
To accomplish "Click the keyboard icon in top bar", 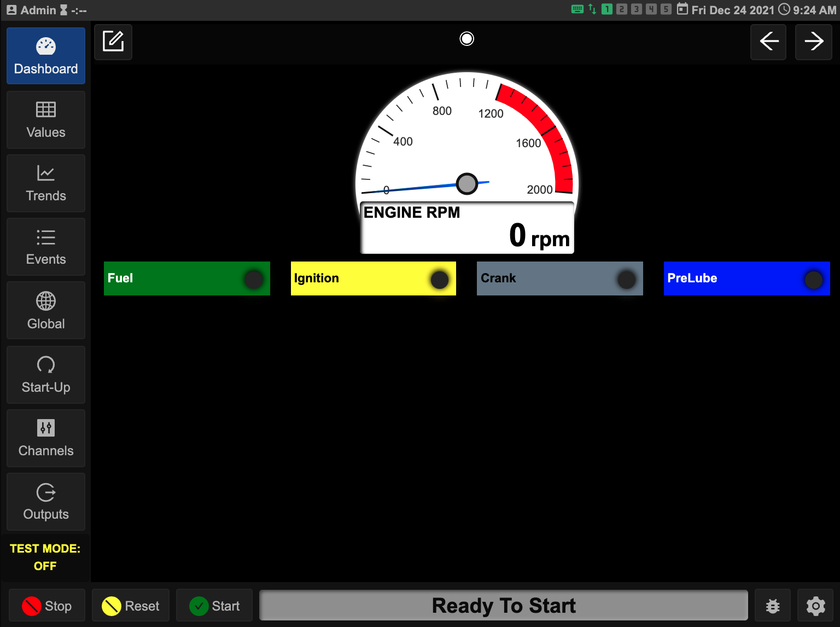I will point(577,9).
